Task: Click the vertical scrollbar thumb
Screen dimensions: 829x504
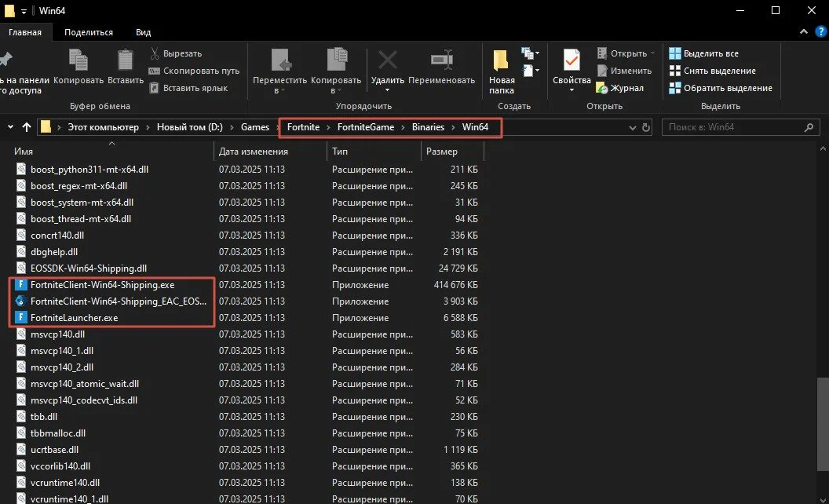Action: (823, 424)
